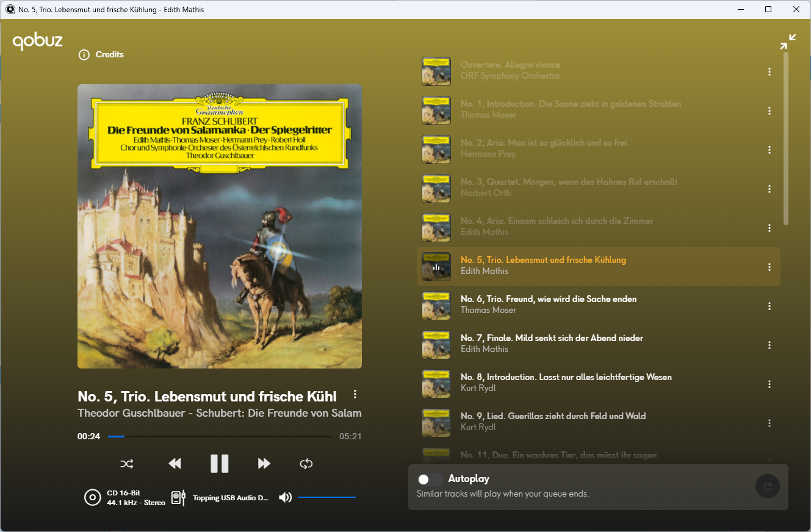Toggle repeat mode
Image resolution: width=811 pixels, height=532 pixels.
coord(306,464)
